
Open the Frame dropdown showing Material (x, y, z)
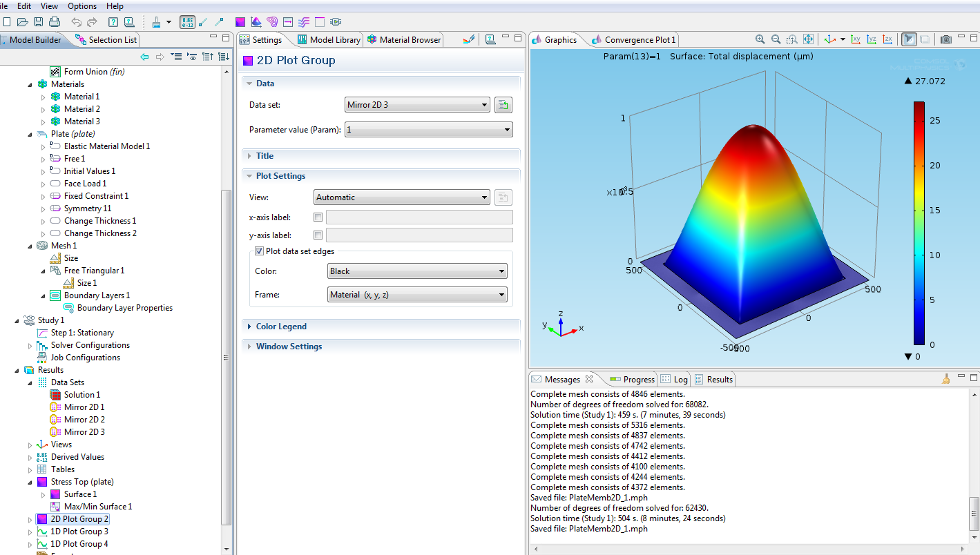pos(417,295)
